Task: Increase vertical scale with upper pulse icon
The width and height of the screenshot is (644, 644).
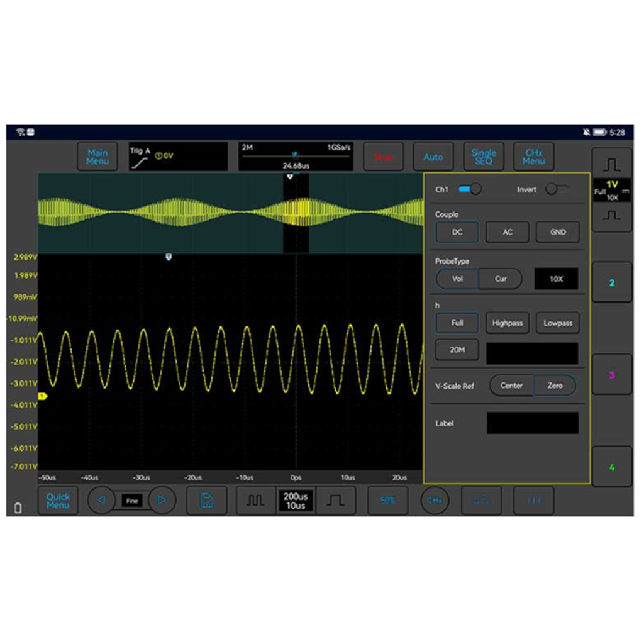Action: pyautogui.click(x=611, y=165)
